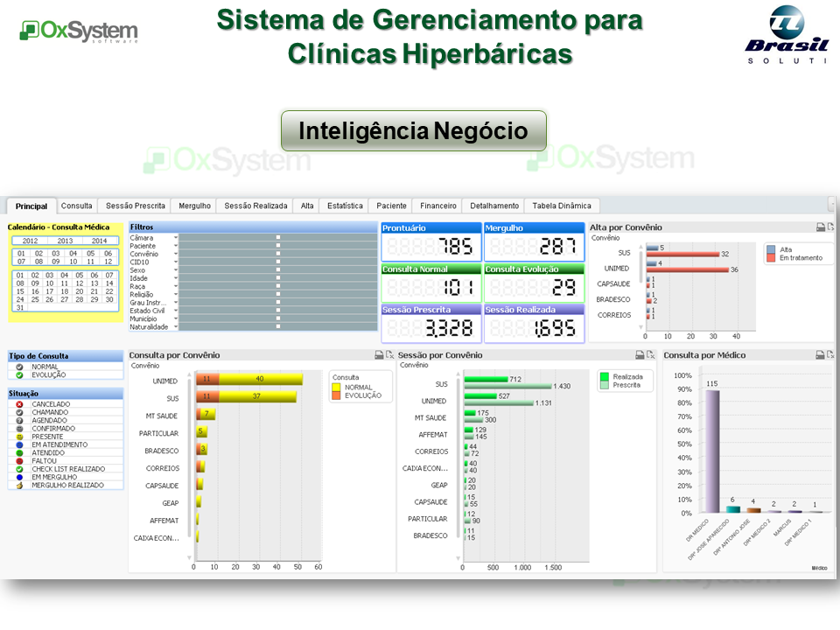This screenshot has width=840, height=630.
Task: Print the Alta por Convênio chart
Action: pyautogui.click(x=820, y=227)
